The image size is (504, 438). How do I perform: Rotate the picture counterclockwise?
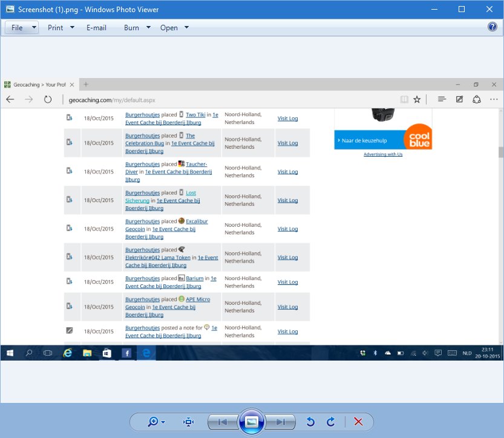310,422
